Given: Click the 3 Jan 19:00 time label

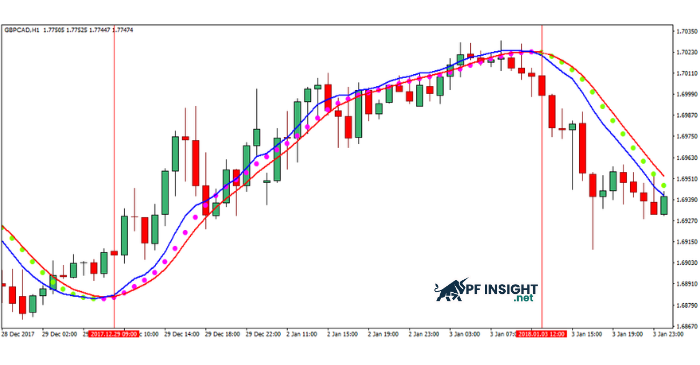Looking at the screenshot, I should point(628,334).
